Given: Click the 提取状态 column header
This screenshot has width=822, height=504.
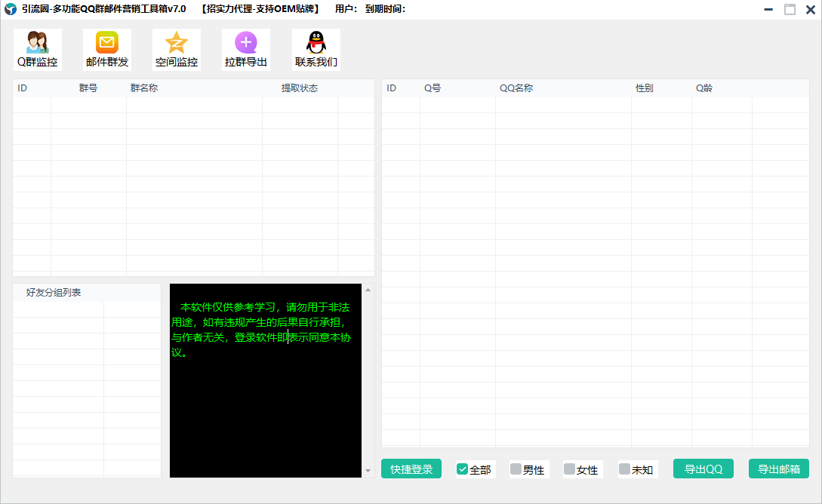Looking at the screenshot, I should click(300, 88).
